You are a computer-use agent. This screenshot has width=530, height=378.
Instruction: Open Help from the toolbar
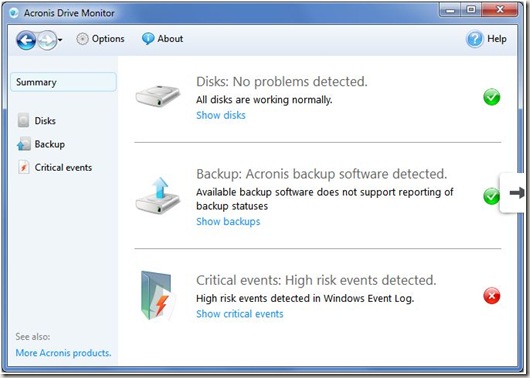click(486, 39)
